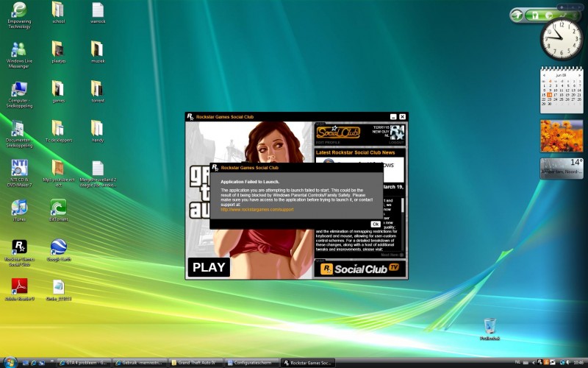
Task: Click the volume speaker tray icon
Action: 568,362
